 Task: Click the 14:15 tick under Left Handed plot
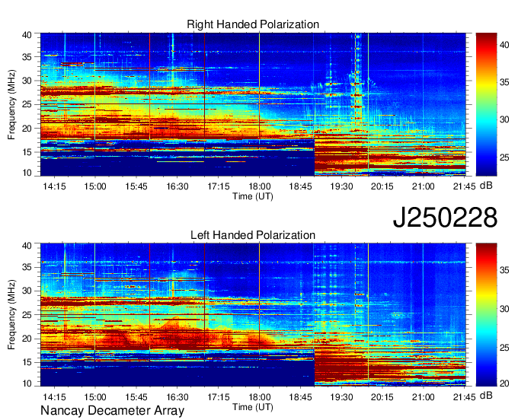(x=54, y=397)
